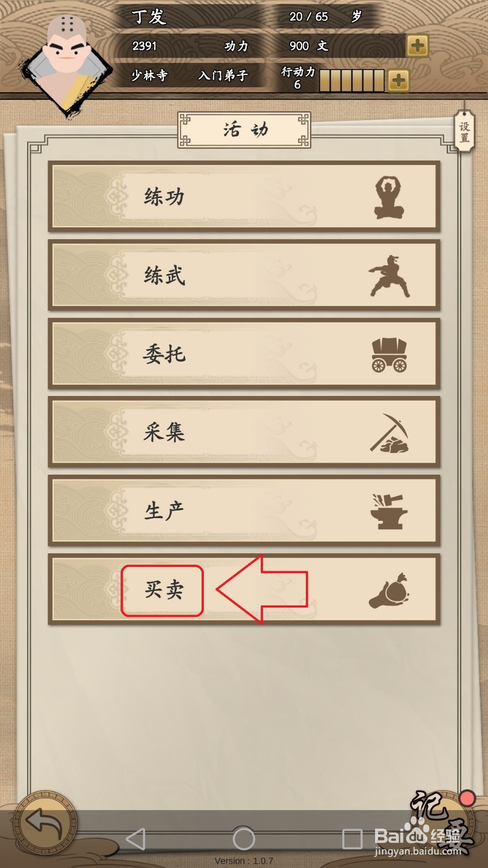Open the 练武 menu entry
The width and height of the screenshot is (488, 868).
[x=243, y=276]
